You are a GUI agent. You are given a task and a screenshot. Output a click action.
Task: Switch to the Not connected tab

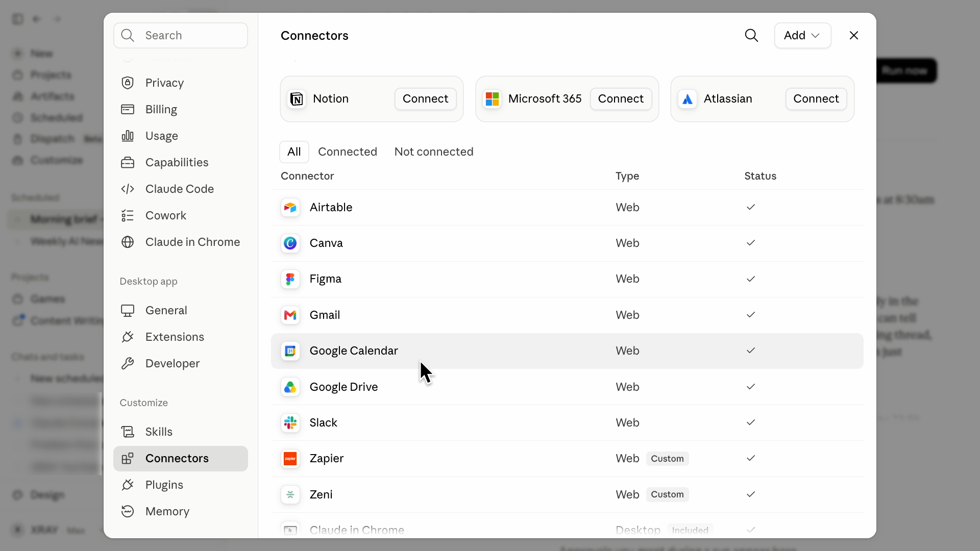434,152
